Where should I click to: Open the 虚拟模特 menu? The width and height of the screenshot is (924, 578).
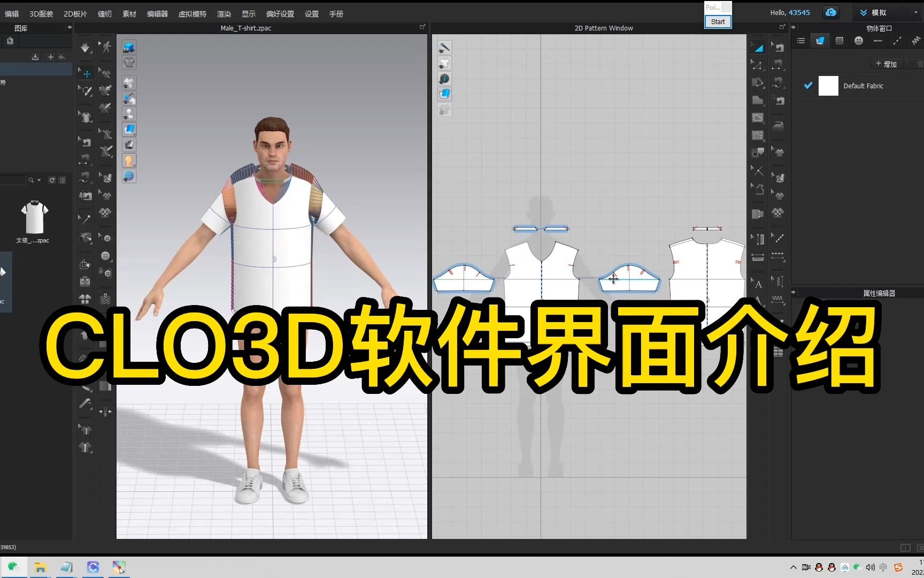tap(192, 14)
